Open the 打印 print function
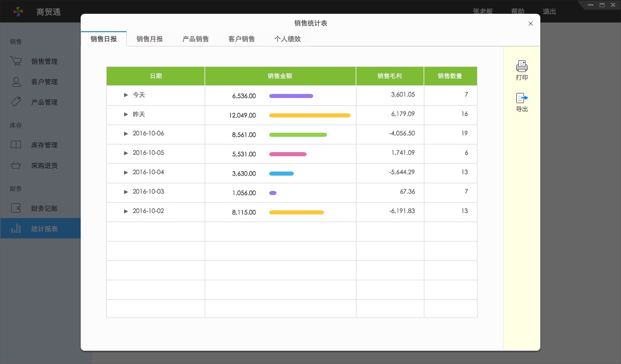 [x=521, y=70]
